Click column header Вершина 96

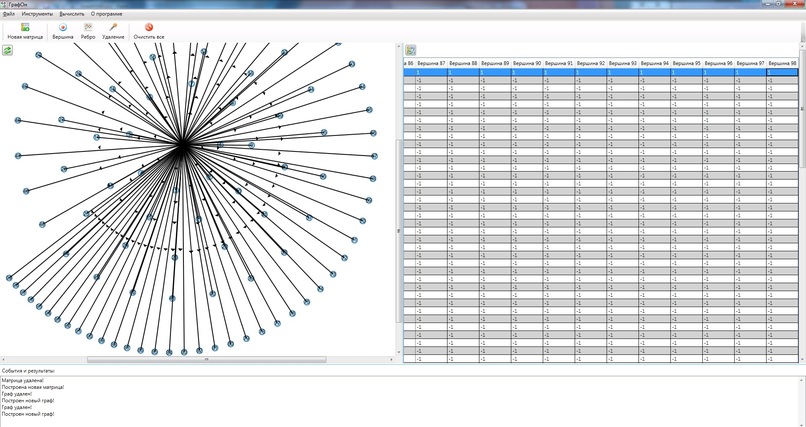click(x=718, y=63)
